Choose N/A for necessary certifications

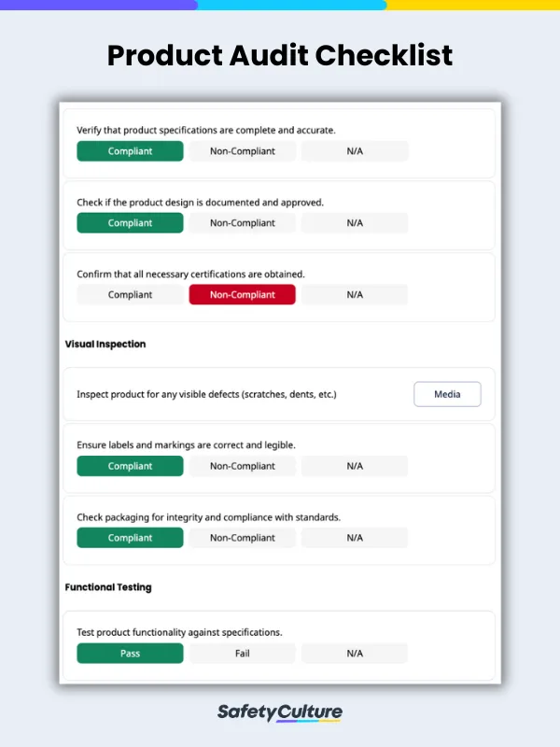tap(355, 295)
